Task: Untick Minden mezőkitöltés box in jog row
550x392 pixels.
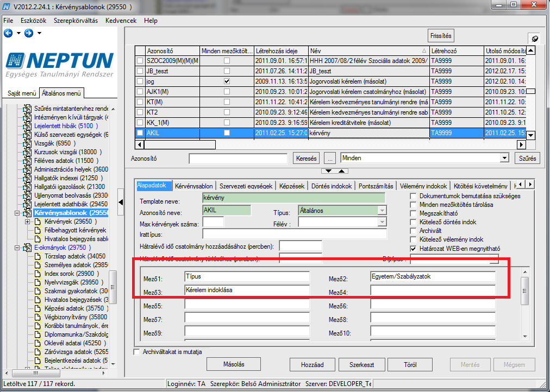Action: pyautogui.click(x=227, y=81)
